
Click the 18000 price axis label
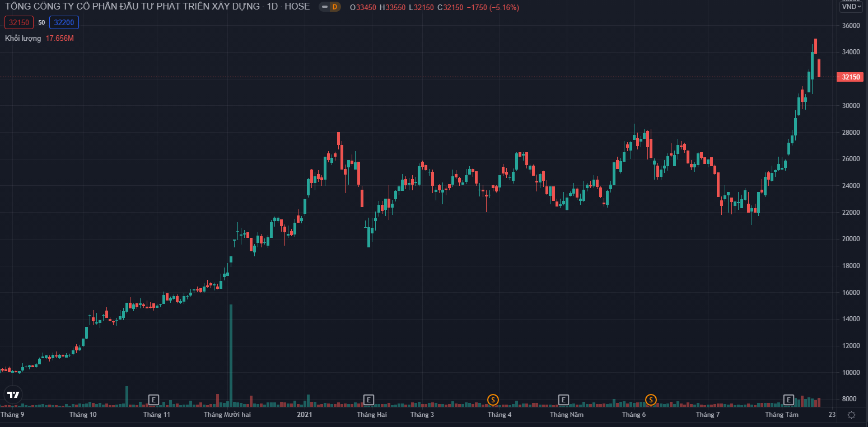click(x=851, y=266)
